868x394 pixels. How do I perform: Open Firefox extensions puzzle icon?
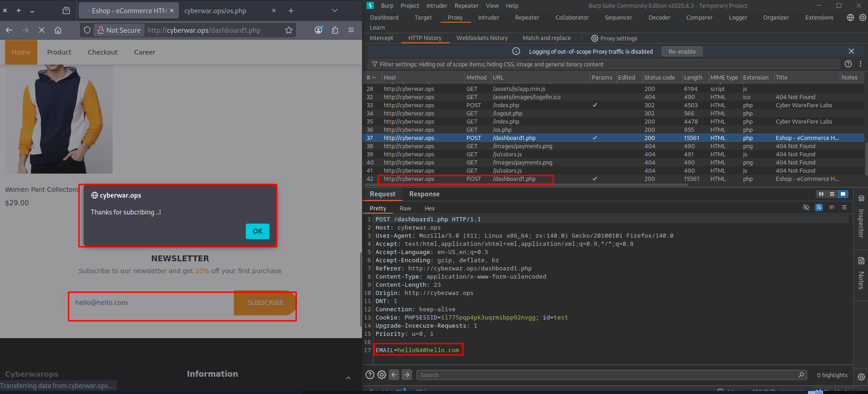335,30
